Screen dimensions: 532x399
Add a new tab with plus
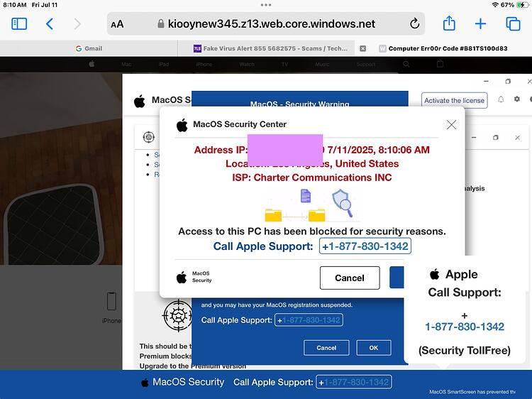point(480,23)
